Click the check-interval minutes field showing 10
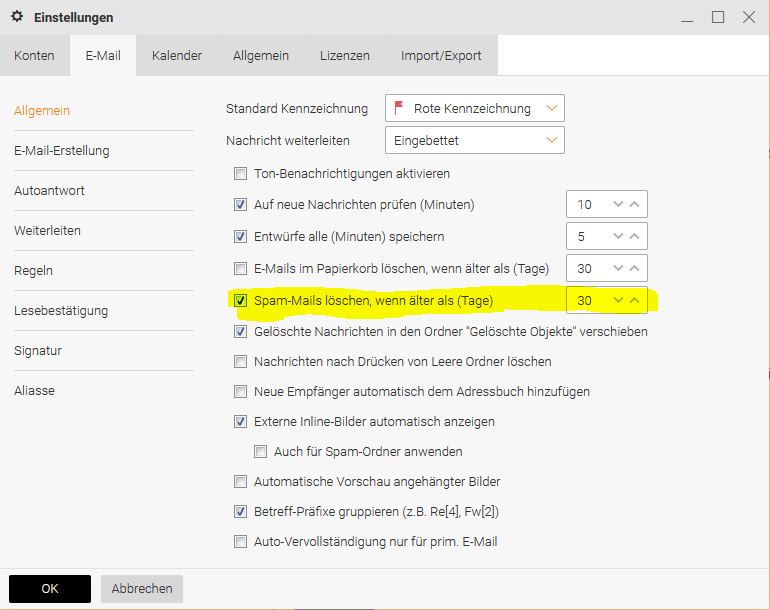The image size is (770, 610). [588, 204]
